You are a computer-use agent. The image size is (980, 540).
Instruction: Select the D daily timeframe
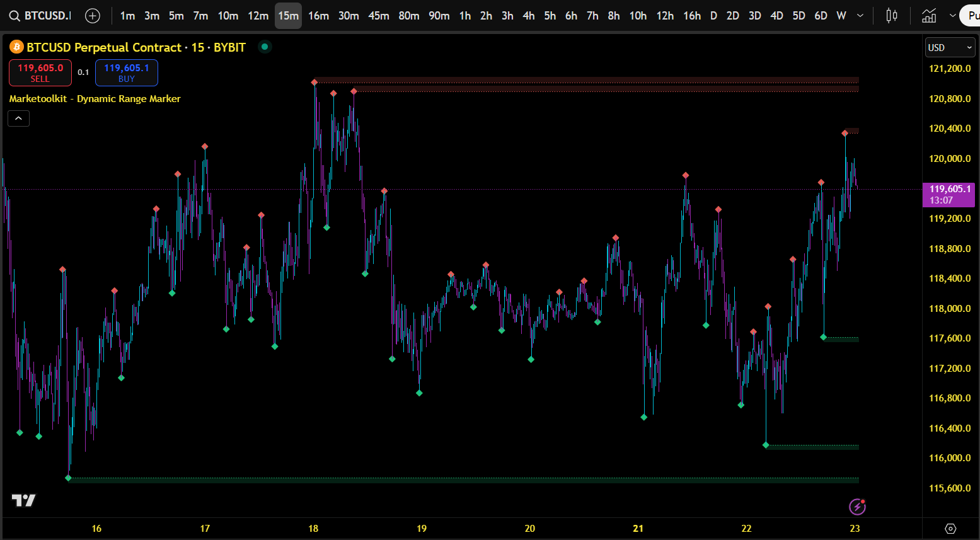(x=713, y=16)
